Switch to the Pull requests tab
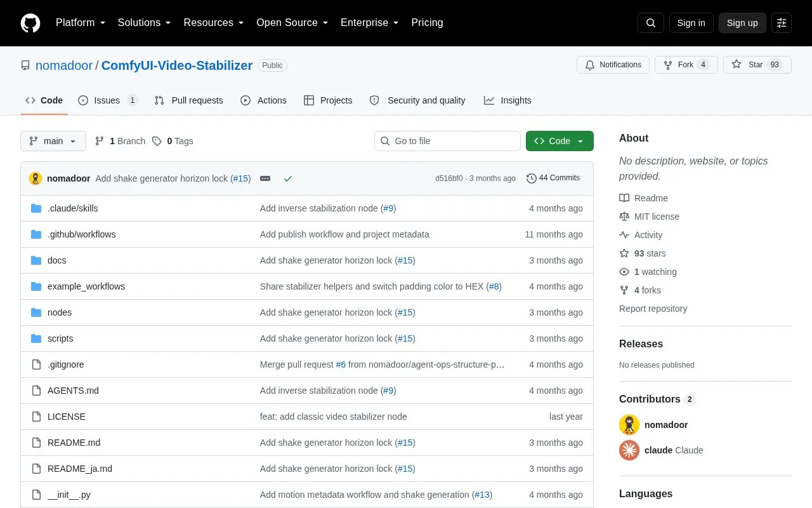The height and width of the screenshot is (508, 812). tap(189, 100)
